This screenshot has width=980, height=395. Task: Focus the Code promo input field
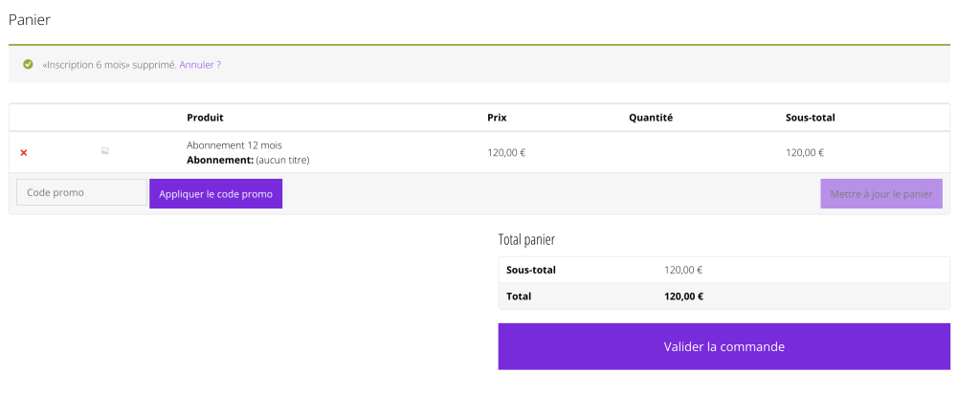pos(82,192)
